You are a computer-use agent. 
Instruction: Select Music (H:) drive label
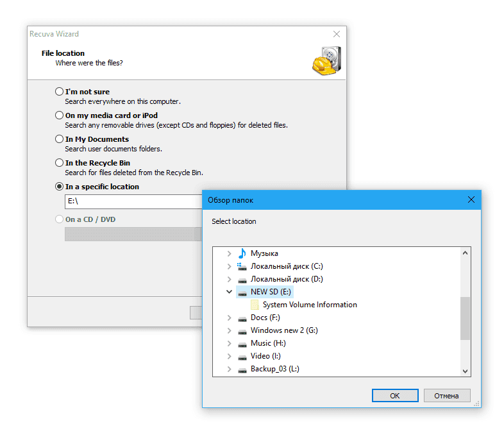pyautogui.click(x=268, y=343)
